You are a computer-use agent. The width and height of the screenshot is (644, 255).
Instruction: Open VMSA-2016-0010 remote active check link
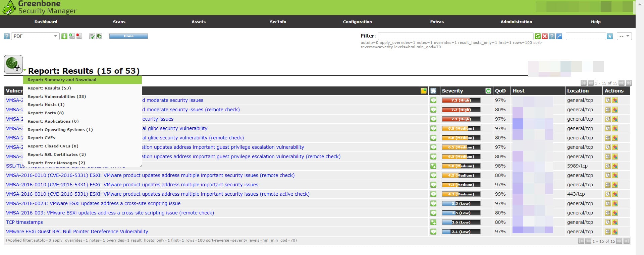click(x=158, y=194)
